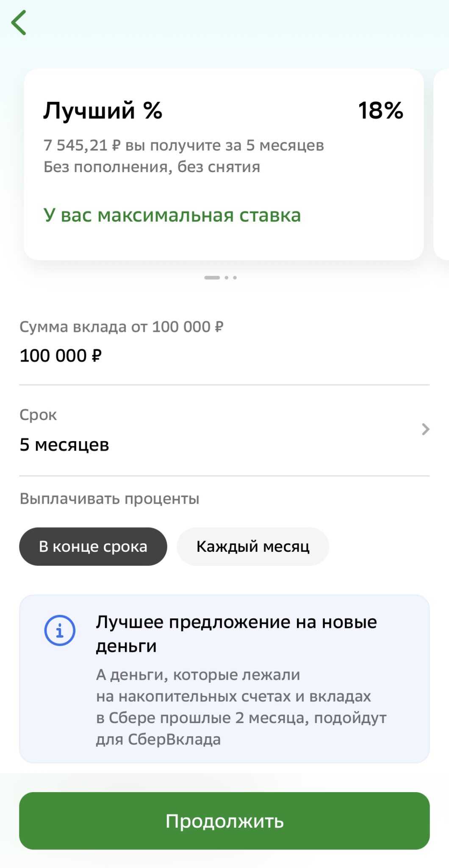This screenshot has width=449, height=868.
Task: Open the «5 месяцев» term selector
Action: (x=64, y=445)
